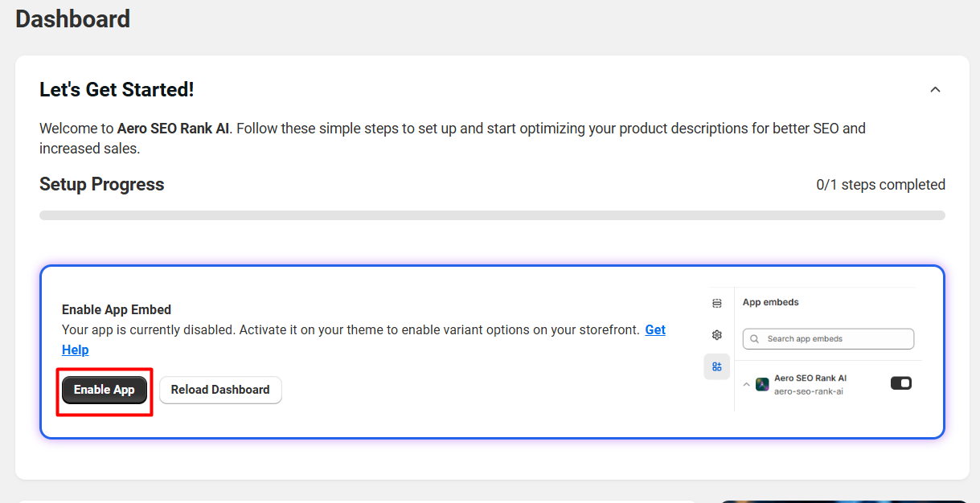Click the Aero SEO Rank AI logo

pos(762,384)
